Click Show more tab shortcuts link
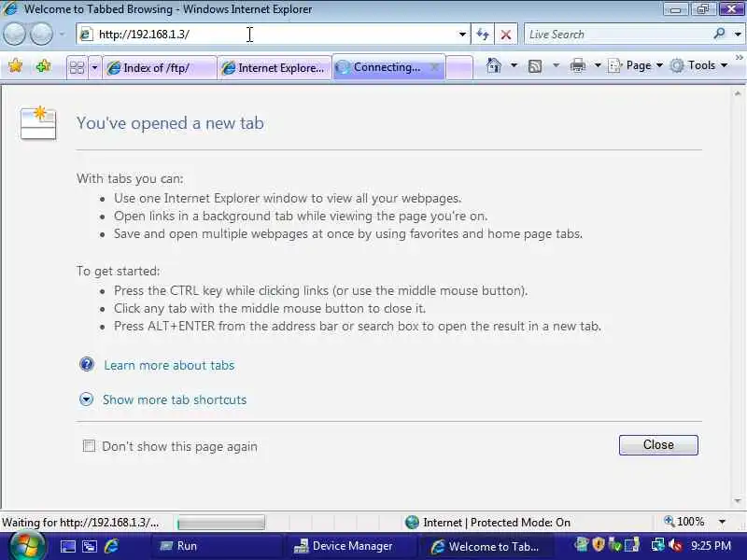Image resolution: width=747 pixels, height=560 pixels. (175, 399)
